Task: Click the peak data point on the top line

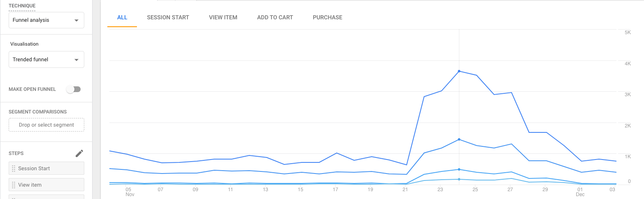Action: (459, 71)
